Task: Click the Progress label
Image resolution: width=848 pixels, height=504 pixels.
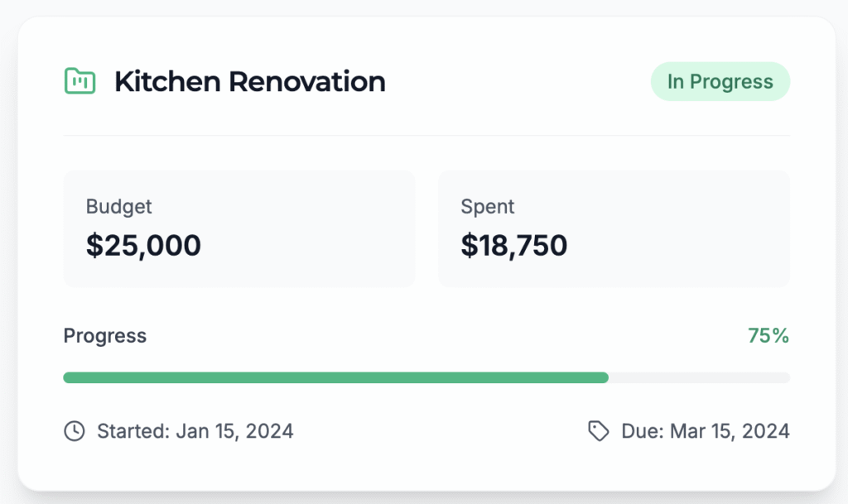Action: pos(105,335)
